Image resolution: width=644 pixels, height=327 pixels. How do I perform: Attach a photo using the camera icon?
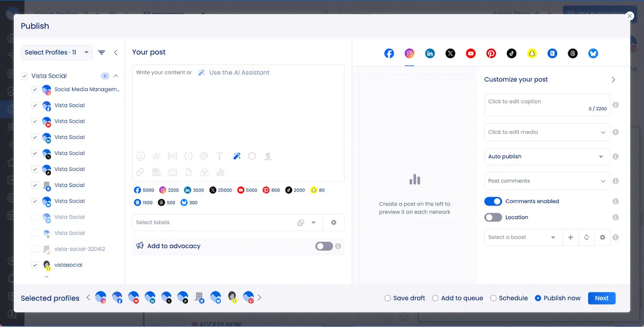point(172,172)
